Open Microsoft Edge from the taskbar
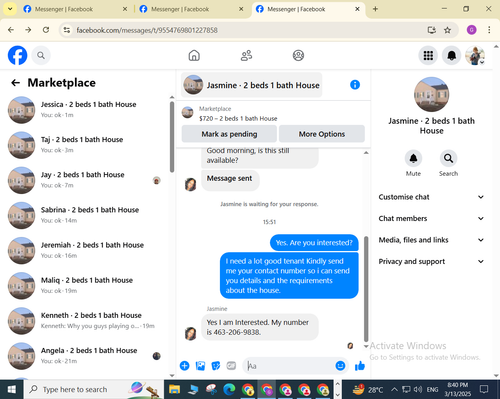The width and height of the screenshot is (500, 399). tap(230, 389)
